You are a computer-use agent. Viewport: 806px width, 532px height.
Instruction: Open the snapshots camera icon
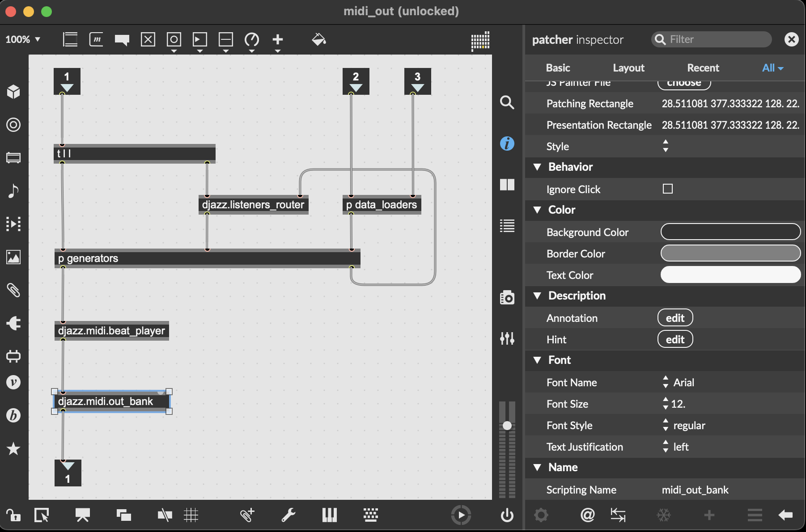[x=507, y=297]
